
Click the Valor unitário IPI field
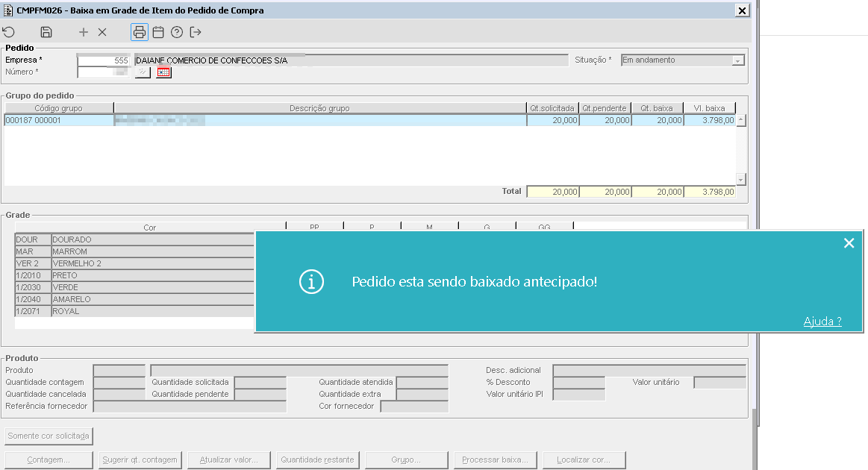[x=579, y=394]
